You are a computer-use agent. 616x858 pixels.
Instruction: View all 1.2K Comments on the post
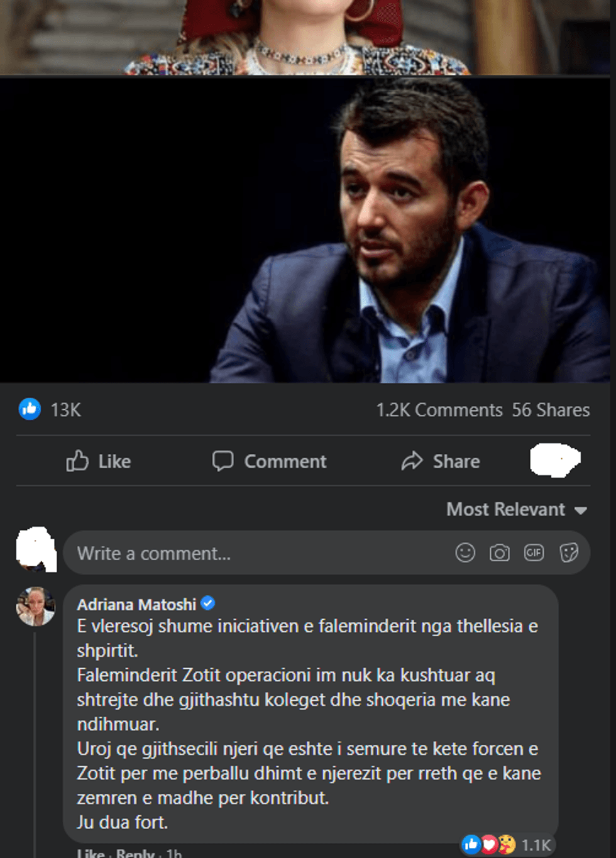coord(438,409)
